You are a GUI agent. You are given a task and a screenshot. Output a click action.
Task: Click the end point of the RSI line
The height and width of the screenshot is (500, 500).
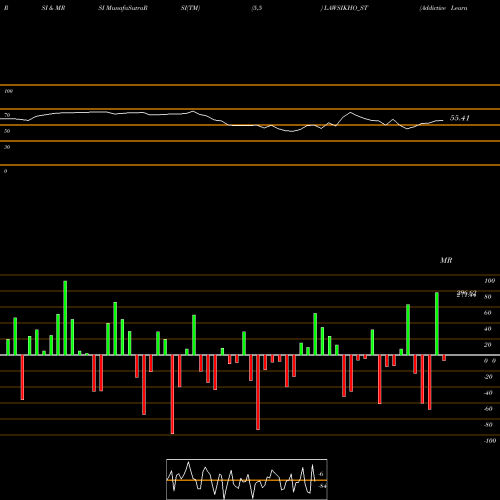pos(443,120)
